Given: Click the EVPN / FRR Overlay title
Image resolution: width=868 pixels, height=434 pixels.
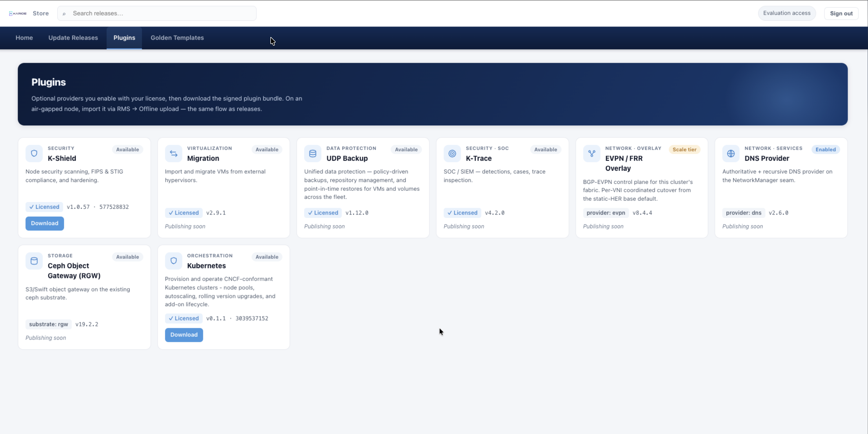Looking at the screenshot, I should (624, 163).
